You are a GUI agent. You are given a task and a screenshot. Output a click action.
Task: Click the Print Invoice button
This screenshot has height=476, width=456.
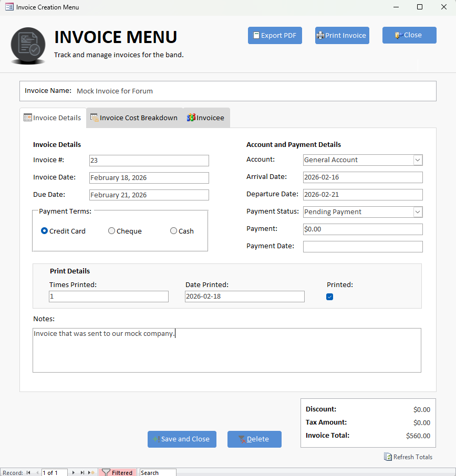tap(342, 36)
